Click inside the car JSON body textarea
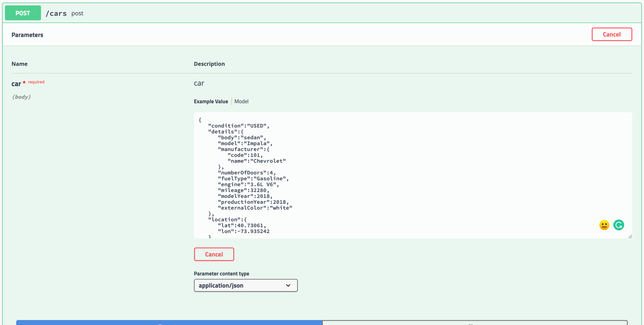Screen dimensions: 644x325 pos(413,175)
